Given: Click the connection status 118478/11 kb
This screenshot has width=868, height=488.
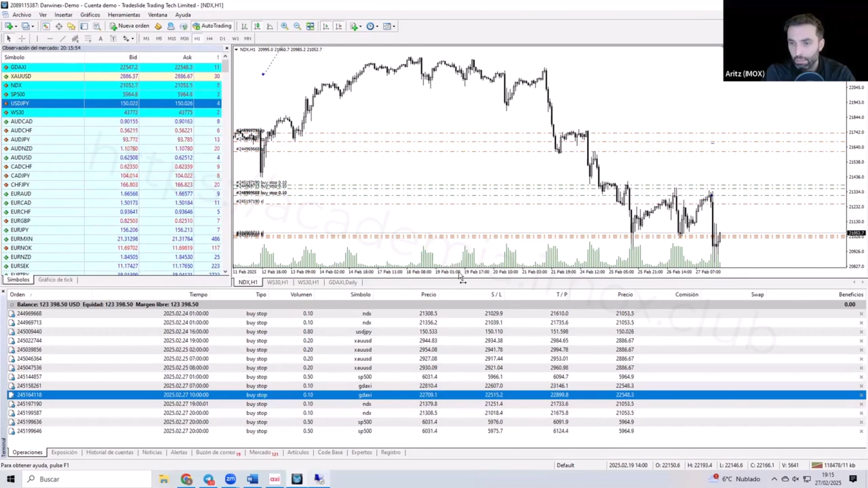Looking at the screenshot, I should [x=834, y=465].
